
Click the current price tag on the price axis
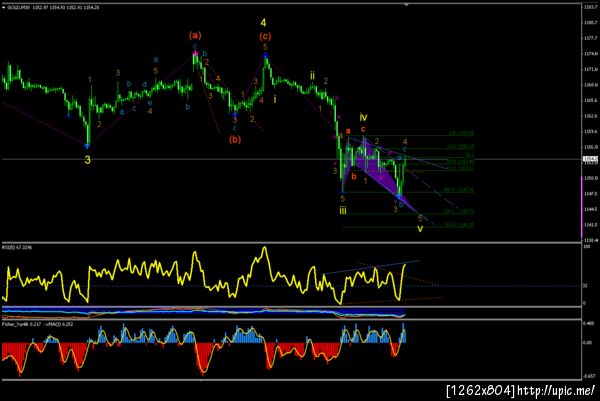tap(588, 159)
